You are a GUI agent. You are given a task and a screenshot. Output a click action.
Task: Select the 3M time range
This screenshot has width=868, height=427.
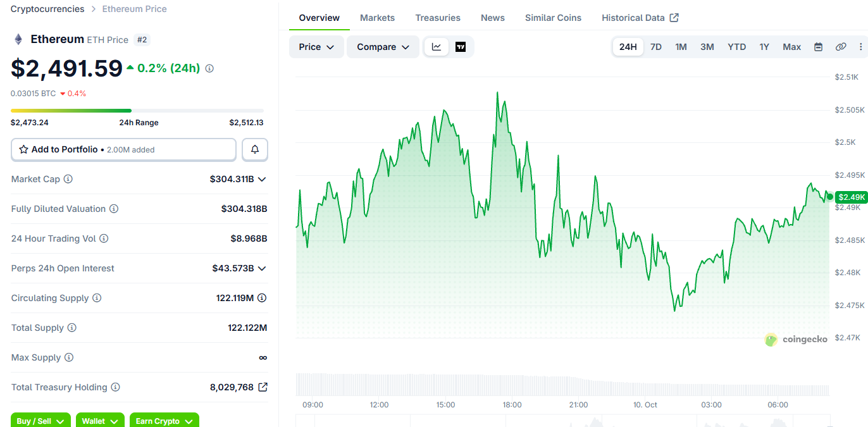coord(707,47)
